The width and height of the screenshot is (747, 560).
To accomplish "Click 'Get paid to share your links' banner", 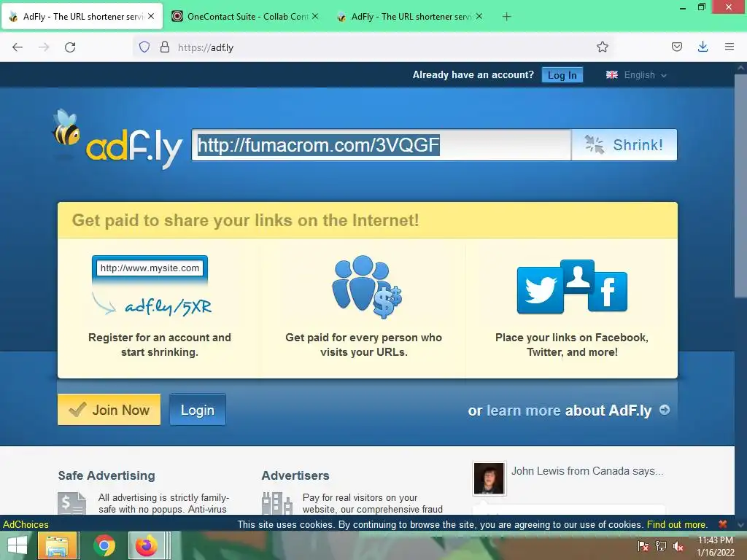I will (368, 220).
